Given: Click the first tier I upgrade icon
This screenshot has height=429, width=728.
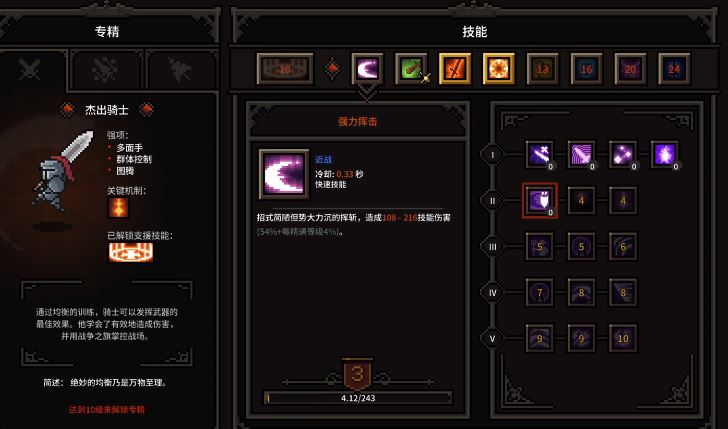Looking at the screenshot, I should pyautogui.click(x=540, y=155).
